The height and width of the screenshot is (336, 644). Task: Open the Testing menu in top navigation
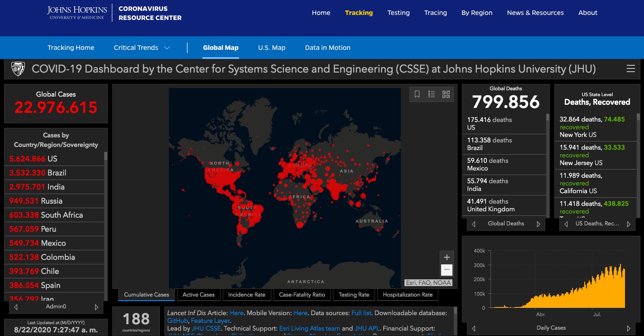coord(399,13)
